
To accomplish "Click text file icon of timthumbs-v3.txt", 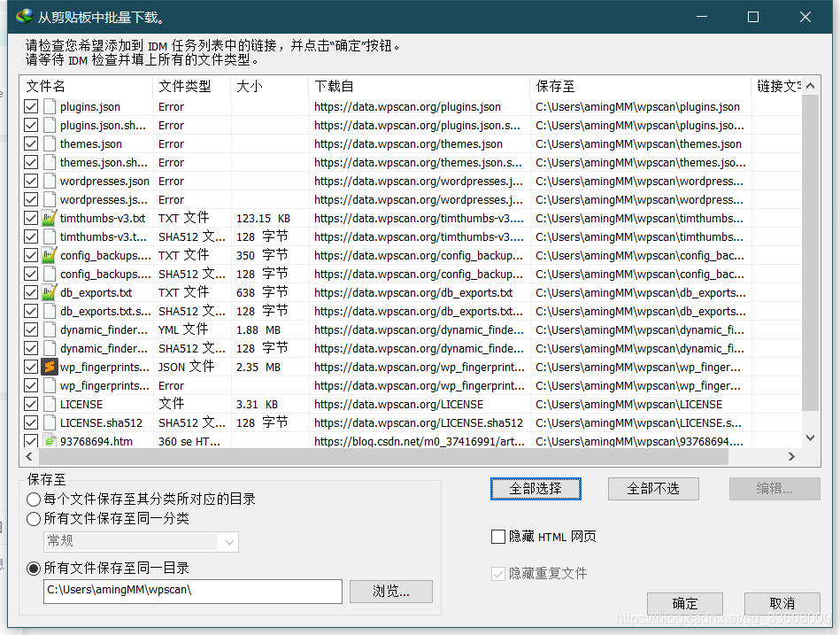I will (x=50, y=218).
